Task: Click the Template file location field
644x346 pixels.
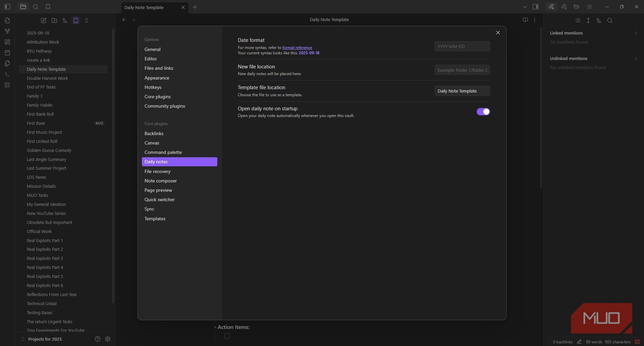Action: (462, 91)
